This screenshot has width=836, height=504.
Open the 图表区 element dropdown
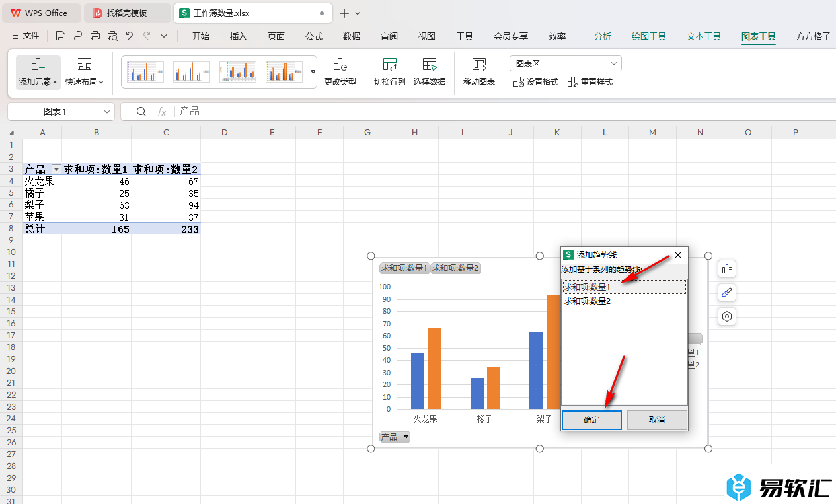(566, 63)
